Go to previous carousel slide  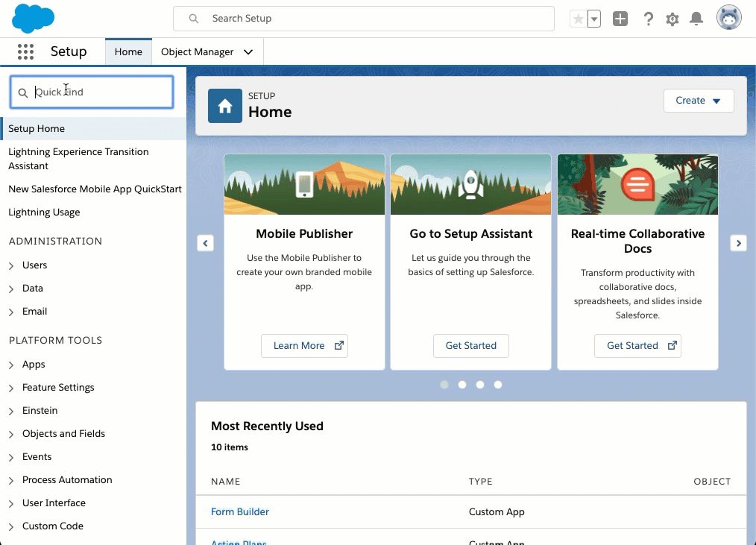pyautogui.click(x=206, y=243)
